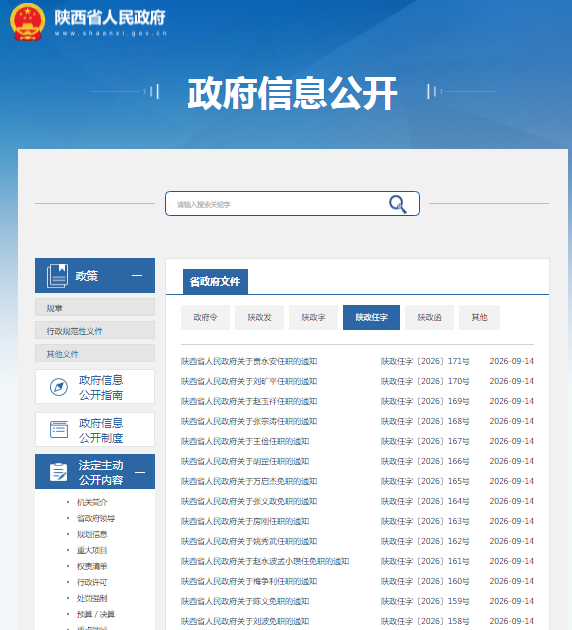
Task: Click the magnifier search icon
Action: [398, 204]
